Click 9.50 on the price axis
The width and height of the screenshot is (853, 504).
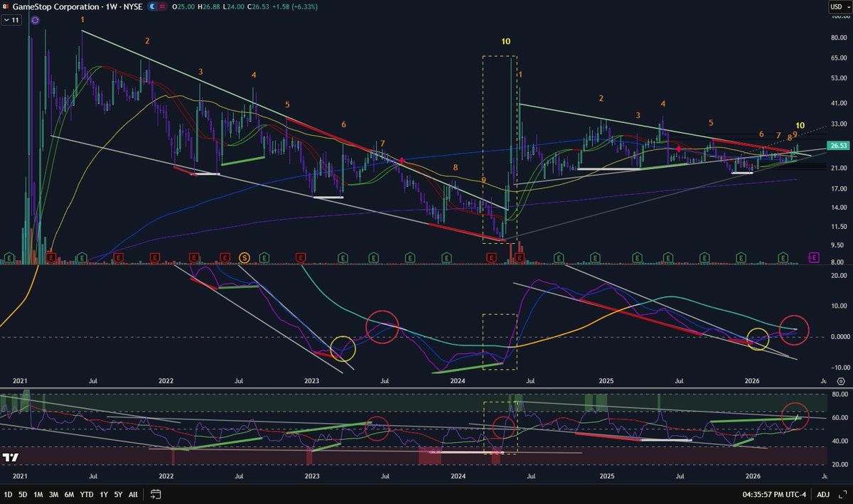(x=838, y=245)
